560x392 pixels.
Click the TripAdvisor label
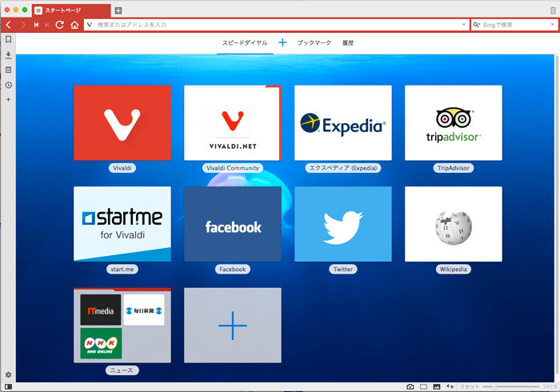[x=454, y=168]
